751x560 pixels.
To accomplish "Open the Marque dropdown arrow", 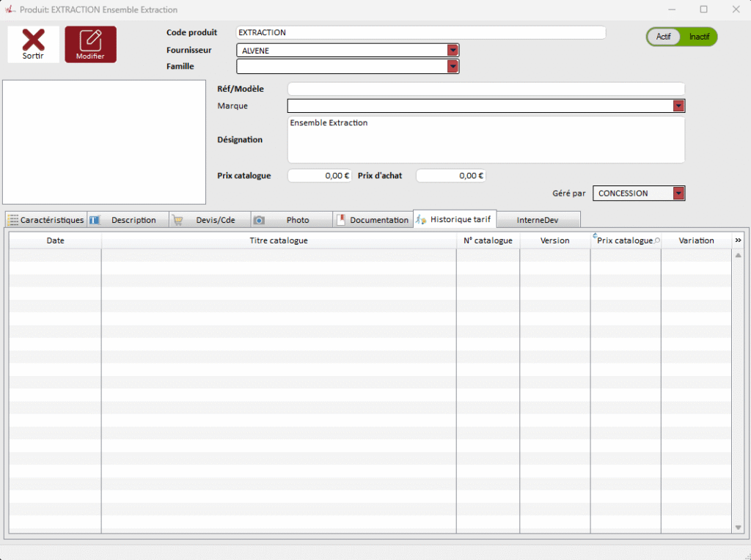I will tap(678, 106).
